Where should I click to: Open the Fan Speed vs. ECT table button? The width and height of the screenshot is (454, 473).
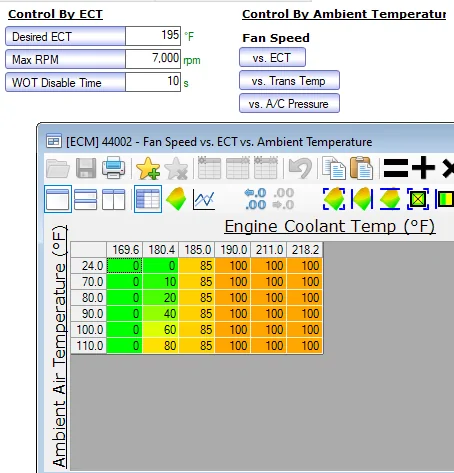[272, 57]
